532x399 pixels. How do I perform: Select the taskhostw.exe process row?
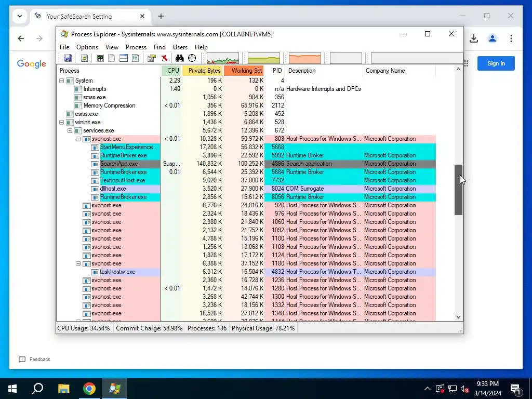(x=246, y=272)
